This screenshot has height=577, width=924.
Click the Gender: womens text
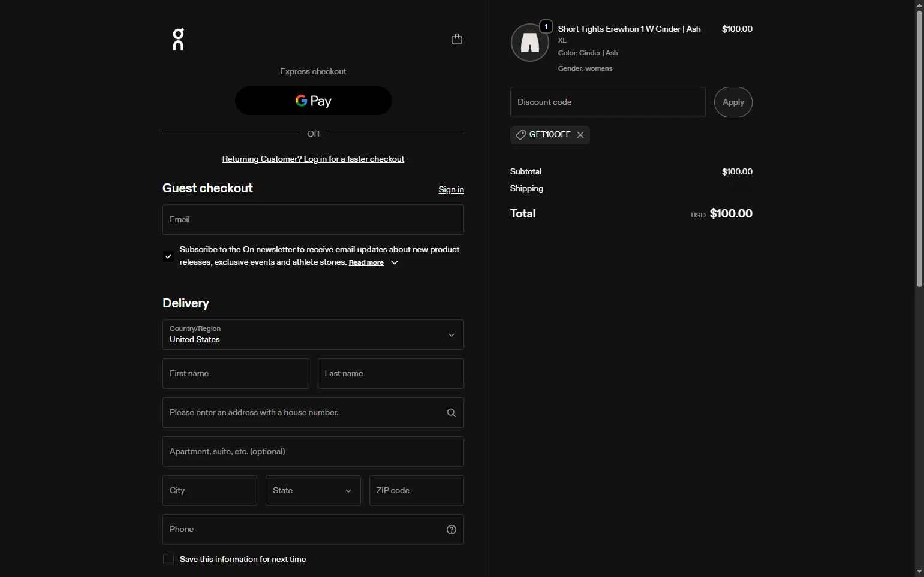pos(585,68)
